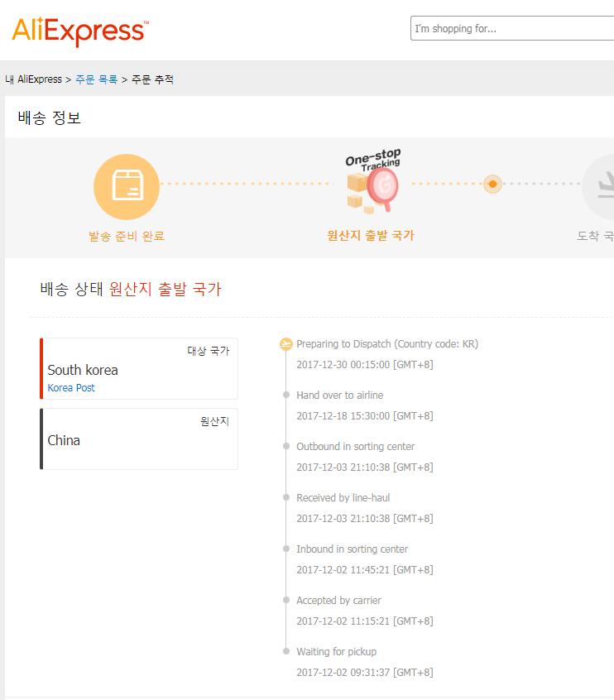
Task: Click the Outbound in sorting center timeline dot
Action: 286,447
